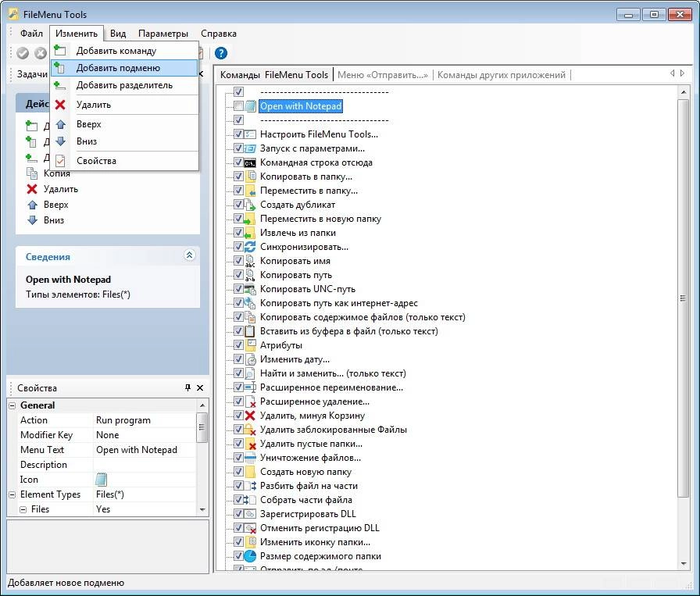
Task: Click down arrow icon in the Действия panel
Action: tap(32, 220)
